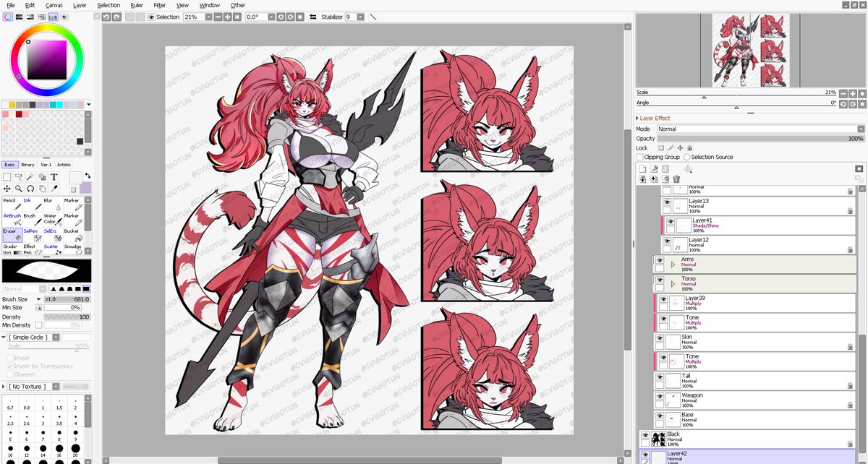Swap foreground and background colors

pyautogui.click(x=88, y=176)
